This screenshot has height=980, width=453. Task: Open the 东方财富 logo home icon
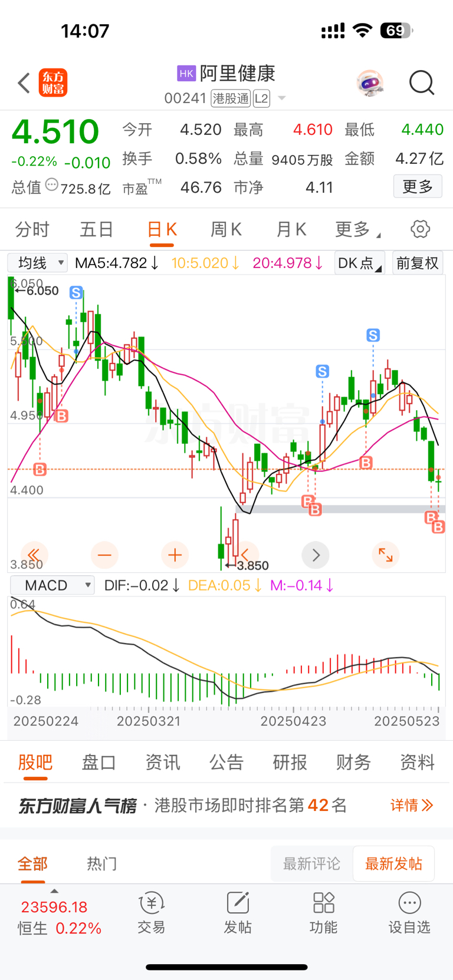click(x=53, y=83)
